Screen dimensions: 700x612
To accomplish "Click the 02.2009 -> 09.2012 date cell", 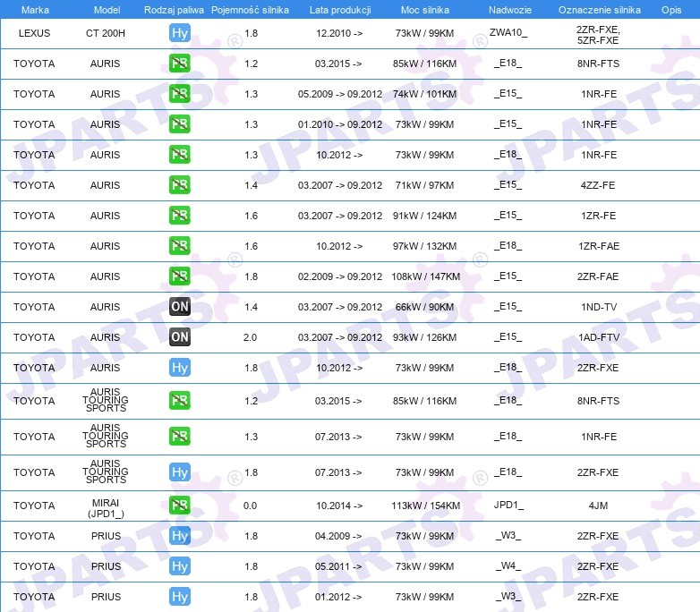I will 340,276.
